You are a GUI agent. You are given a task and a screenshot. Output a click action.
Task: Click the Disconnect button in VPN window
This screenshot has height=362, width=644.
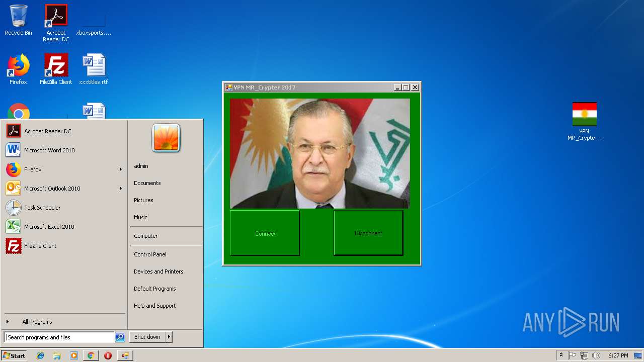[368, 233]
